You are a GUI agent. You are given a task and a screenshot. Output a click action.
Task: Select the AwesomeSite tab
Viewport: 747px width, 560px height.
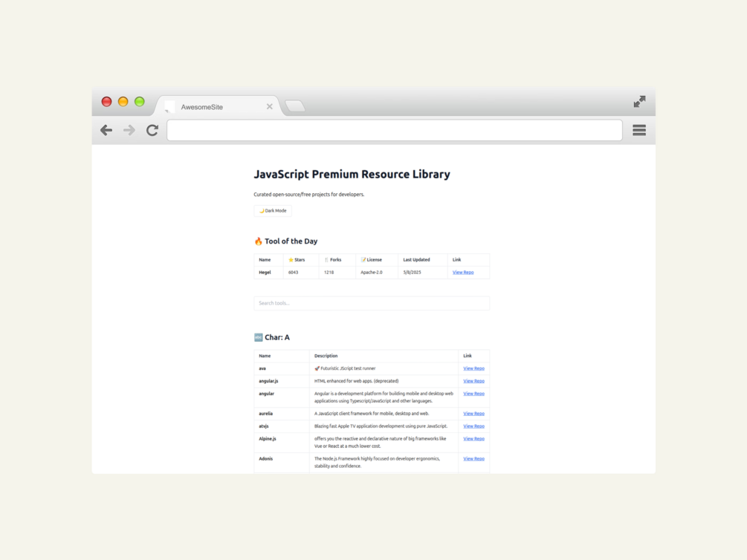[219, 107]
